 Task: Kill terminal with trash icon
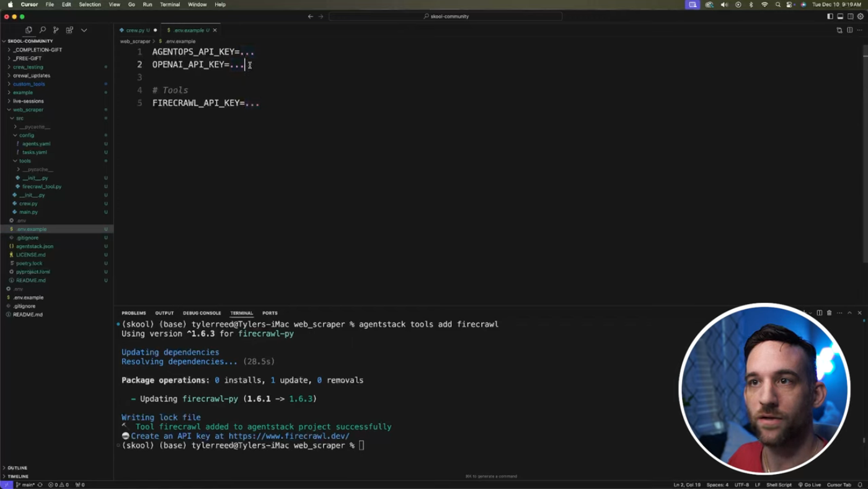tap(830, 313)
